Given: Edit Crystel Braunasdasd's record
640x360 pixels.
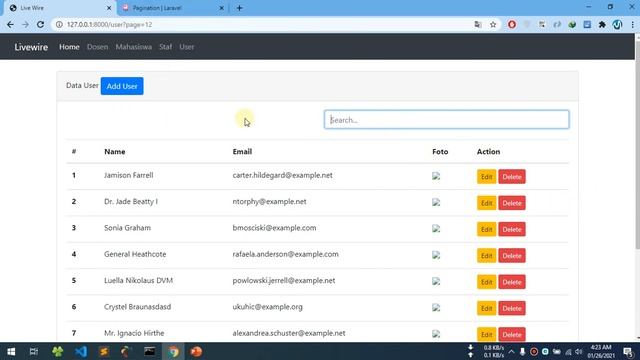Looking at the screenshot, I should pos(487,308).
